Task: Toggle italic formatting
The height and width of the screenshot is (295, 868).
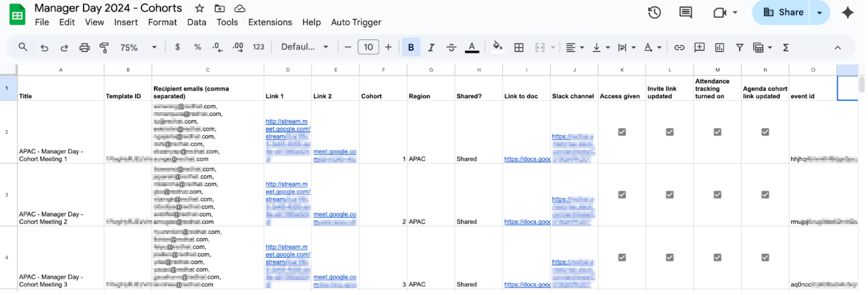Action: coord(431,48)
